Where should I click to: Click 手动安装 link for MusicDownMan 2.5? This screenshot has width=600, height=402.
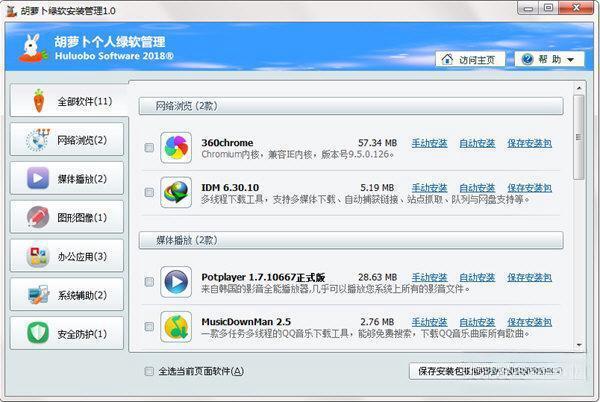click(429, 322)
